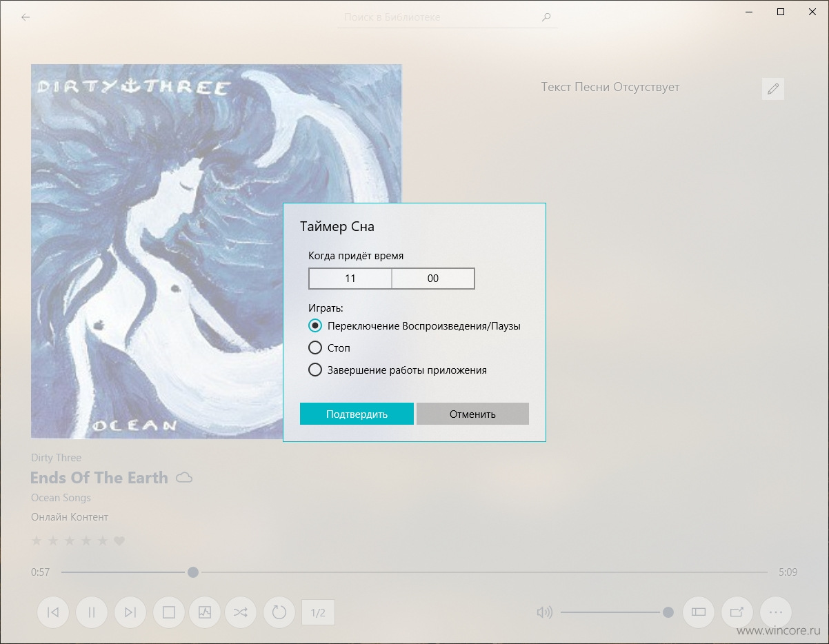Select Переключение Воспроизведения/Паузы radio option

pyautogui.click(x=415, y=326)
